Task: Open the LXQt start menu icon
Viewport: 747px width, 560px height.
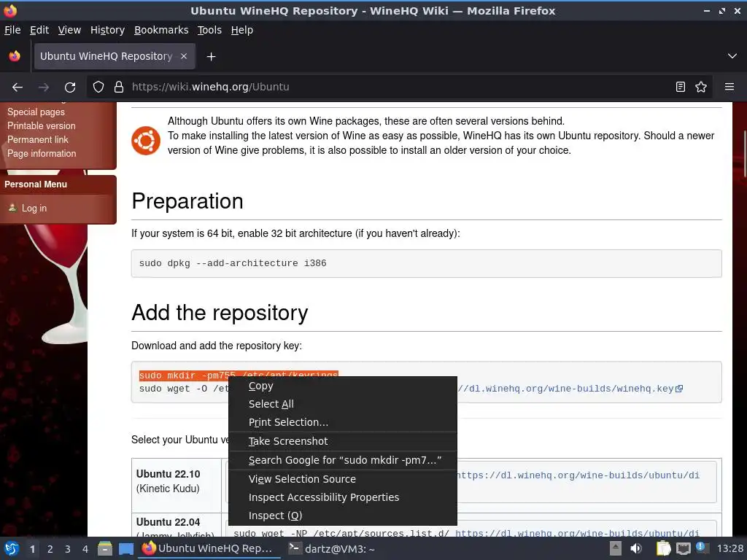Action: pos(12,549)
